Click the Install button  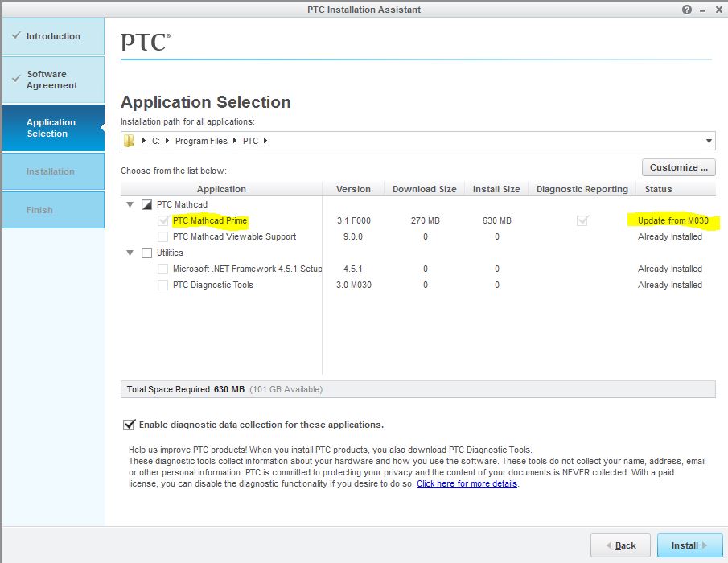pos(689,545)
